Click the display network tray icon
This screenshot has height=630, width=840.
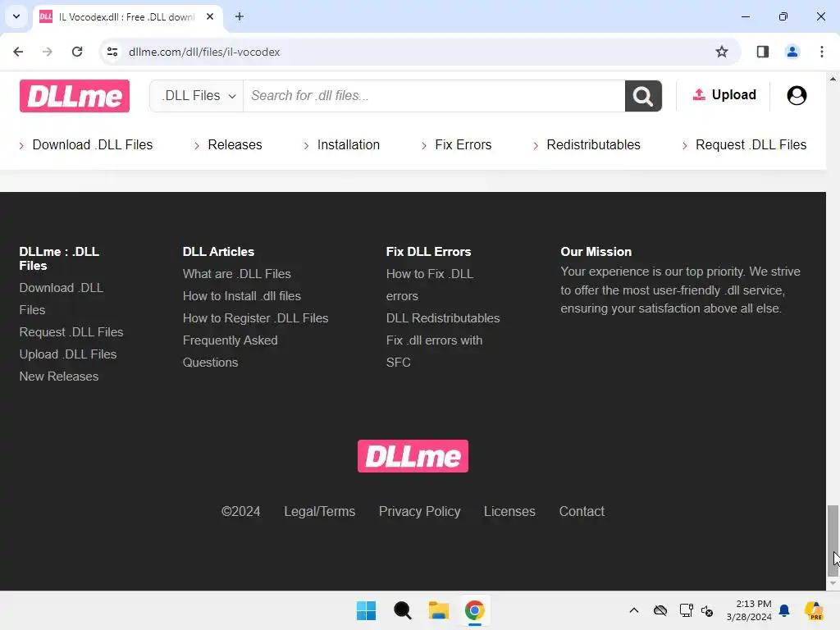[x=687, y=610]
